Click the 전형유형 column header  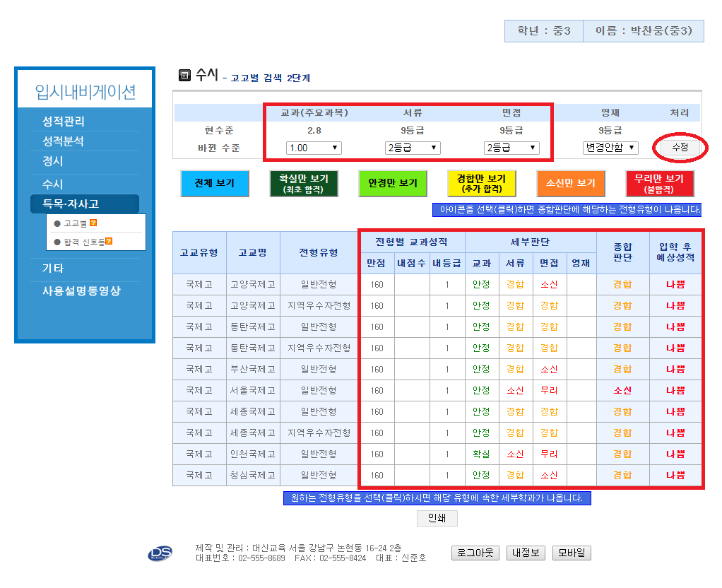319,252
